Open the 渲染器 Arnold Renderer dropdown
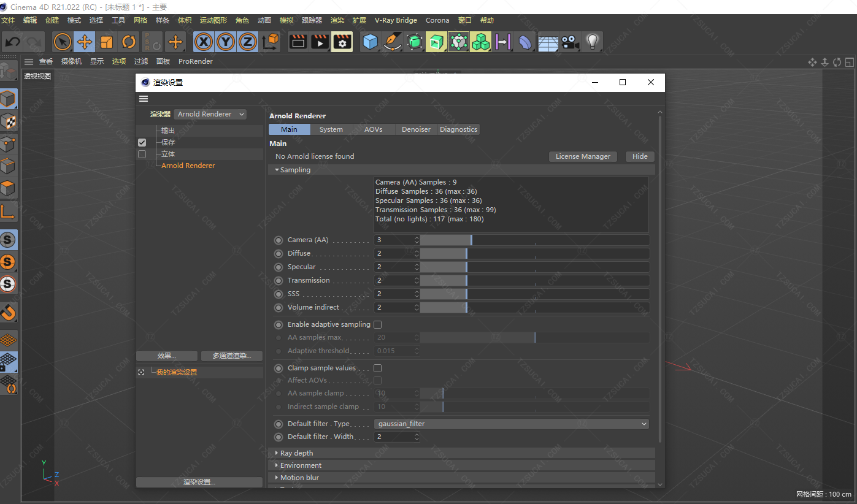The width and height of the screenshot is (857, 504). coord(210,114)
